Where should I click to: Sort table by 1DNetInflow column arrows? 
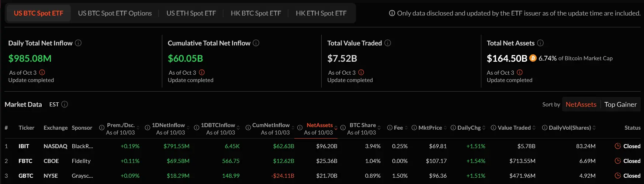click(x=188, y=128)
